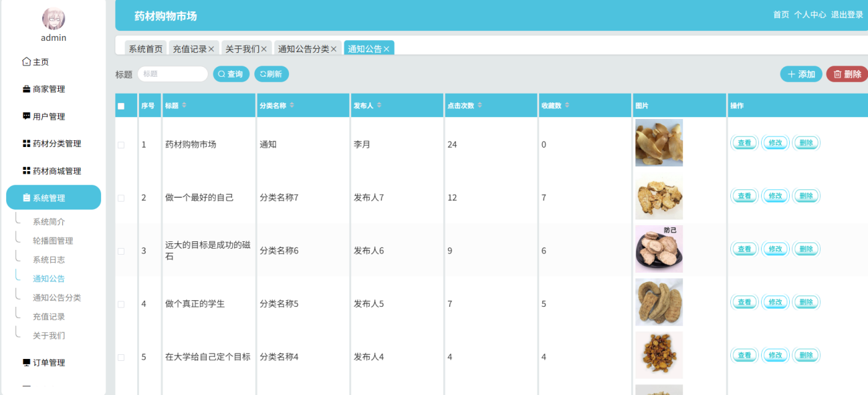The height and width of the screenshot is (395, 868).
Task: Sort by the 分类名称 column arrows
Action: click(x=292, y=106)
